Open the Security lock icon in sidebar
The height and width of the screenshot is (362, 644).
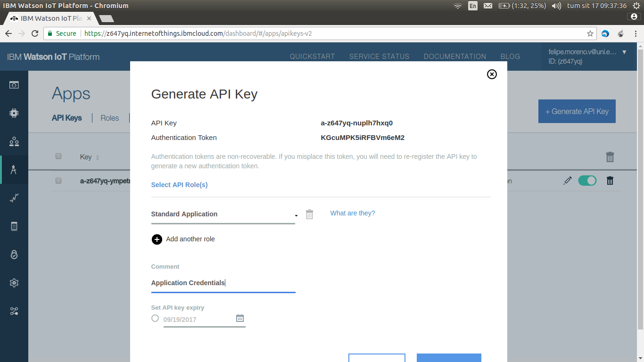(x=14, y=255)
